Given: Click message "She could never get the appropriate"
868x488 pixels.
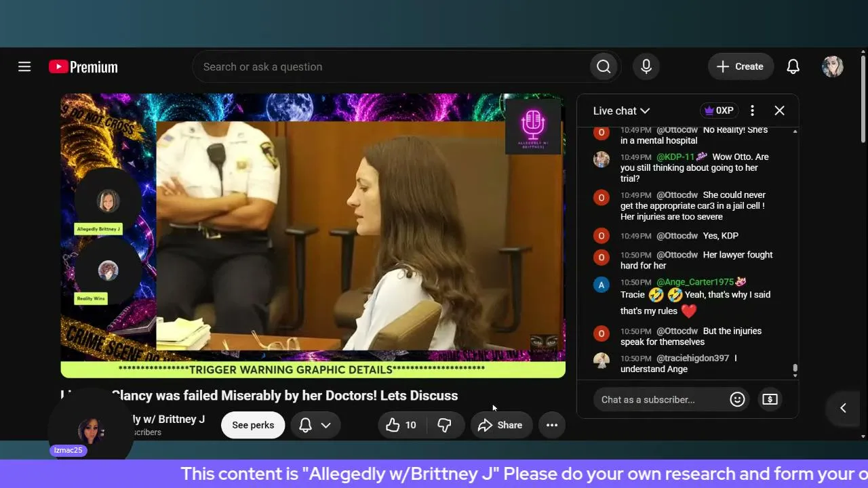Looking at the screenshot, I should click(692, 205).
